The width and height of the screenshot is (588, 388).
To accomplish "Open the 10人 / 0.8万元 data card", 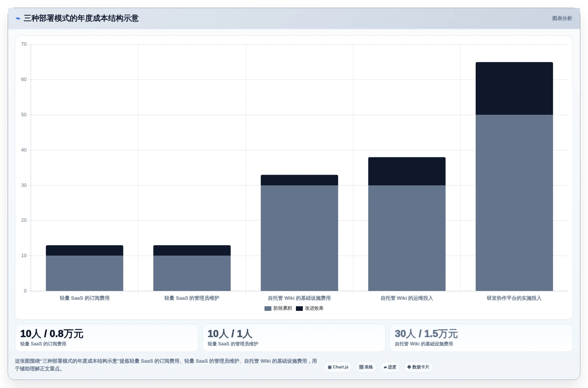I will click(107, 338).
